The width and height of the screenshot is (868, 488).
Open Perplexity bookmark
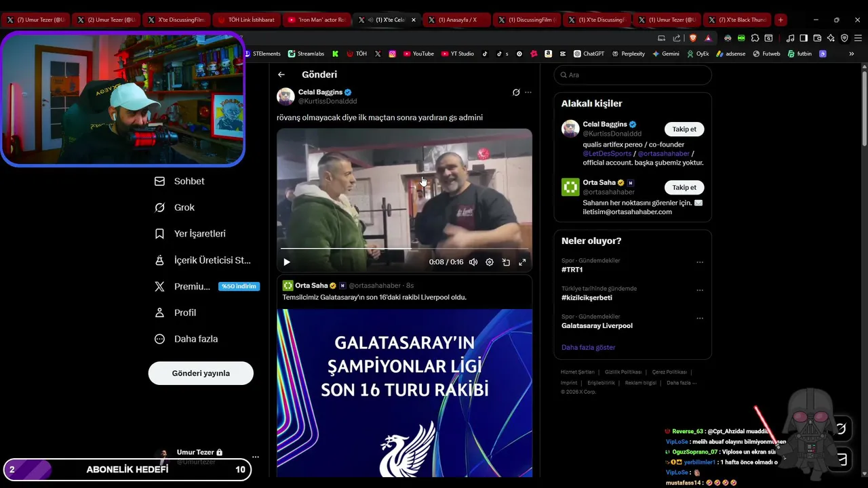pos(628,54)
